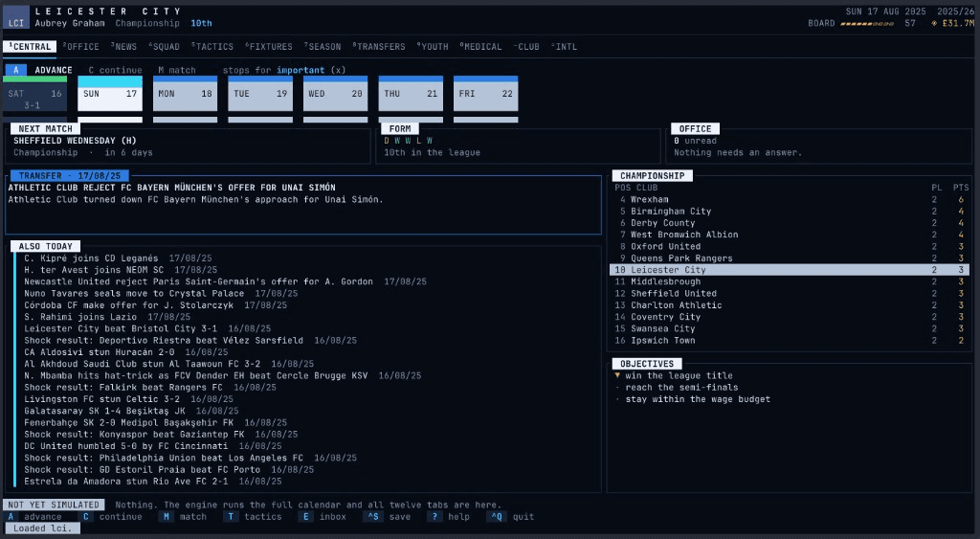Open Livingston FC stun Celtic news
Image resolution: width=980 pixels, height=539 pixels.
click(x=131, y=399)
